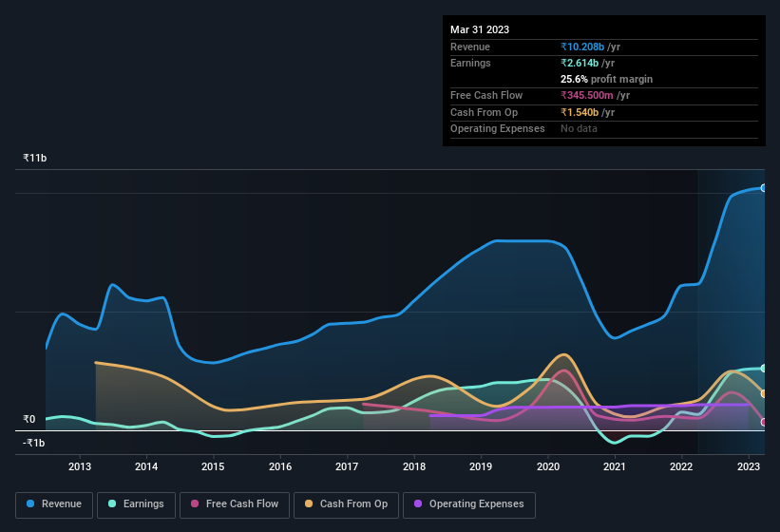
Task: Click the Free Cash Flow endpoint marker
Action: 764,422
